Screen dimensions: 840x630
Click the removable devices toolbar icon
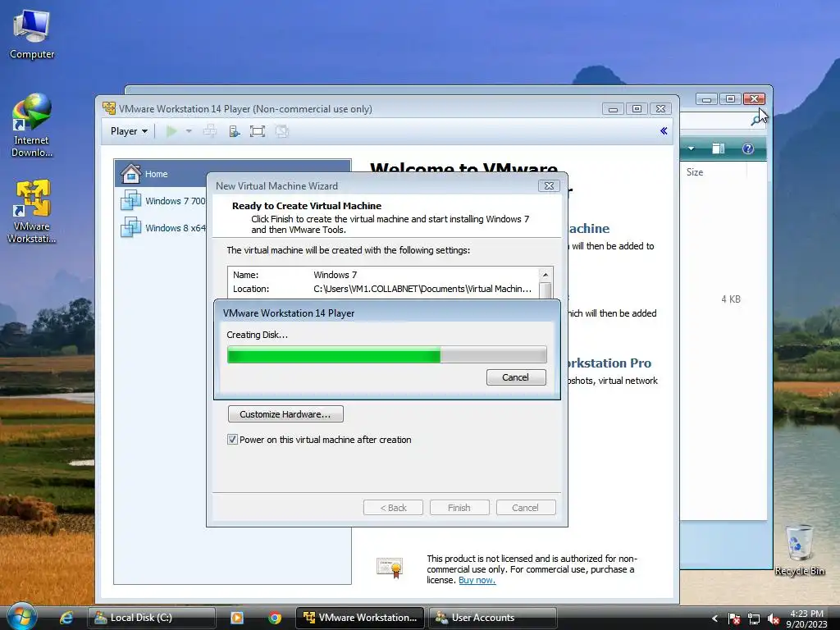(x=234, y=131)
